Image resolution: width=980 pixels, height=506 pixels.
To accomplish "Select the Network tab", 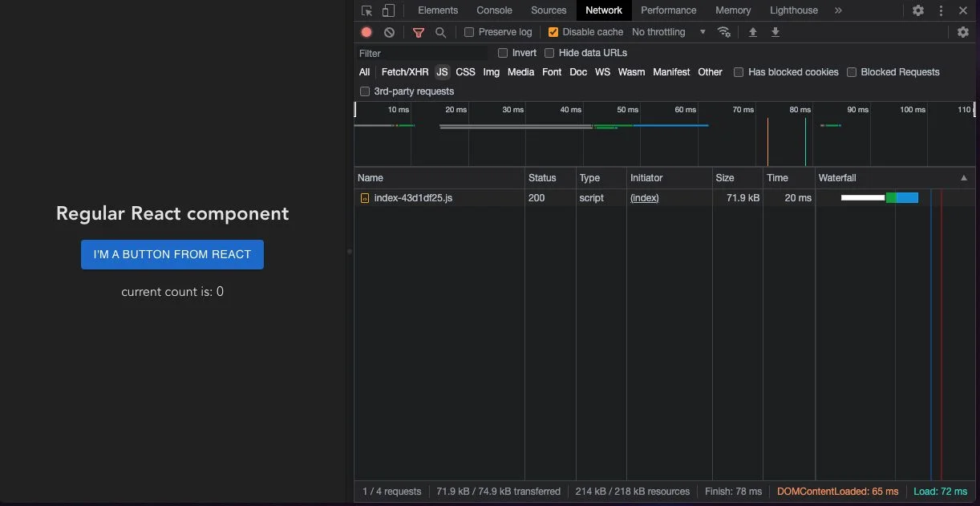I will tap(604, 10).
